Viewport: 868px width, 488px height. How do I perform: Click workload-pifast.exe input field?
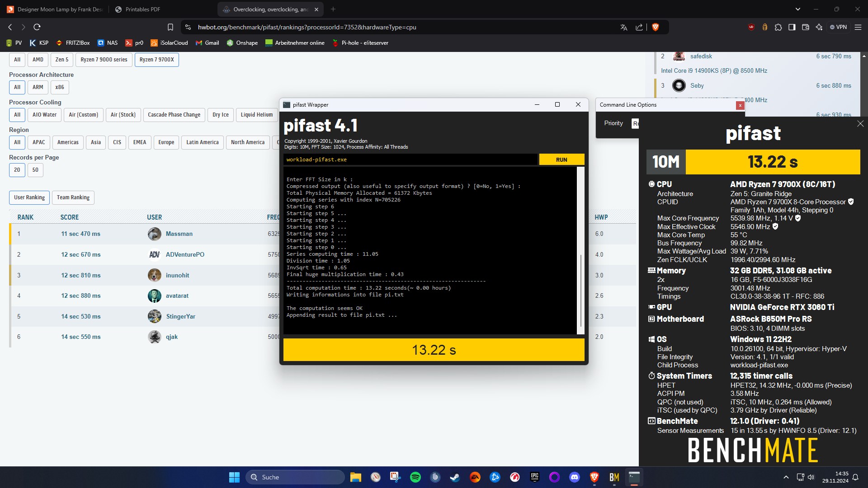[410, 160]
